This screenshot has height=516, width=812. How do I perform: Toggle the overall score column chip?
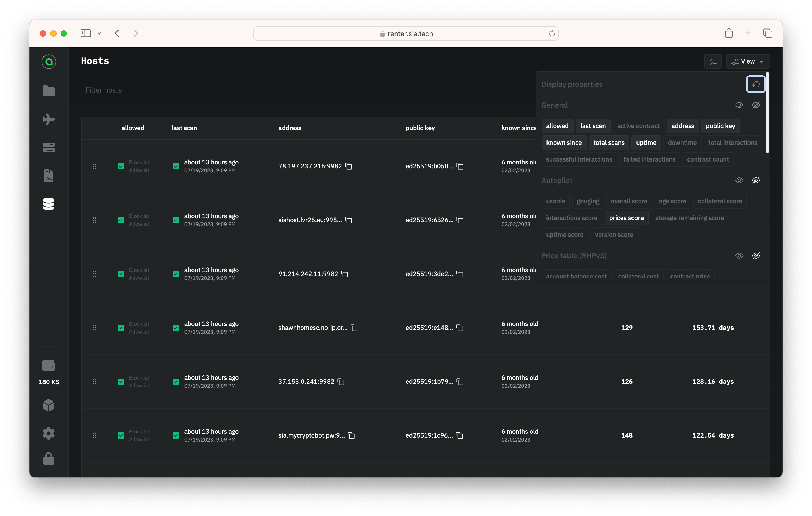pos(629,201)
